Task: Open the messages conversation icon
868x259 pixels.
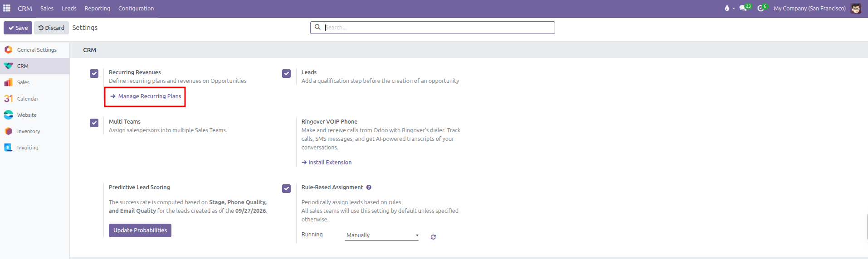Action: (x=743, y=8)
